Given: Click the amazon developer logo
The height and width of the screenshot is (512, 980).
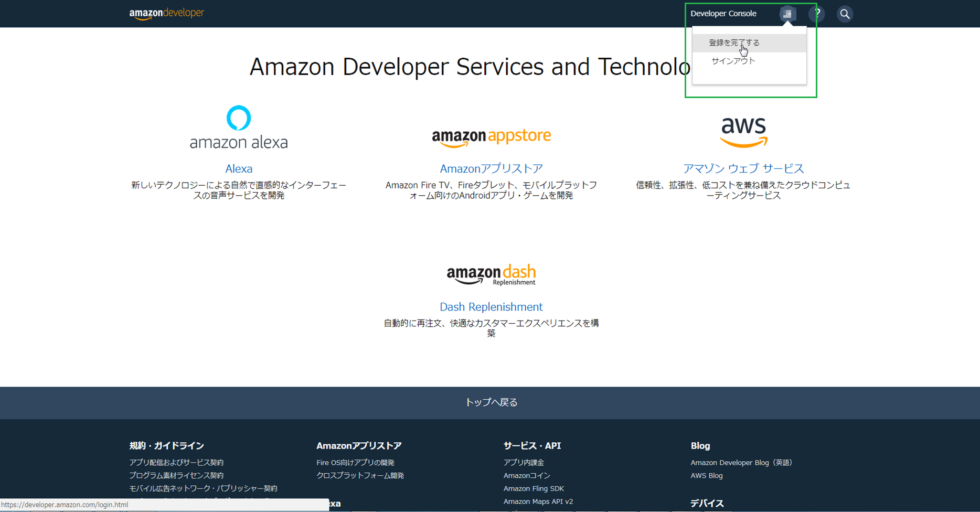Looking at the screenshot, I should (166, 14).
